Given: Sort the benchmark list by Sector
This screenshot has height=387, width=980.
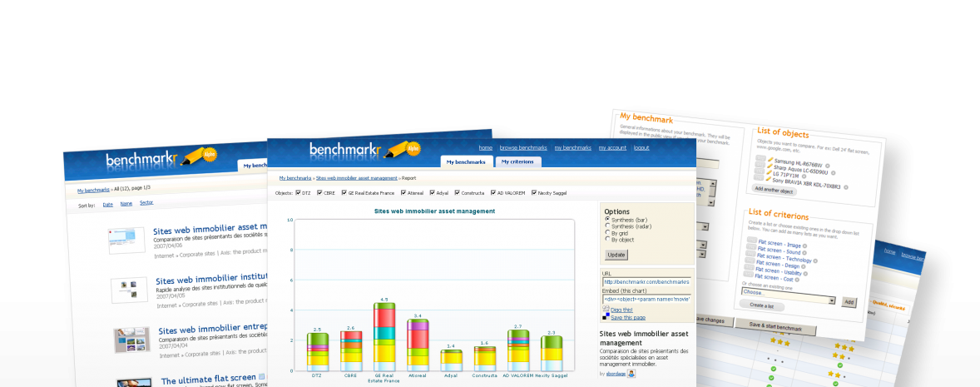Looking at the screenshot, I should (x=146, y=203).
